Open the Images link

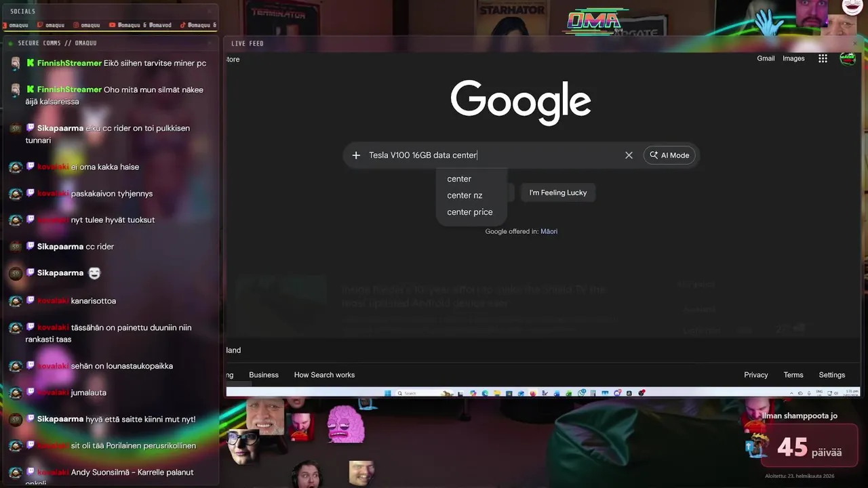pyautogui.click(x=793, y=58)
